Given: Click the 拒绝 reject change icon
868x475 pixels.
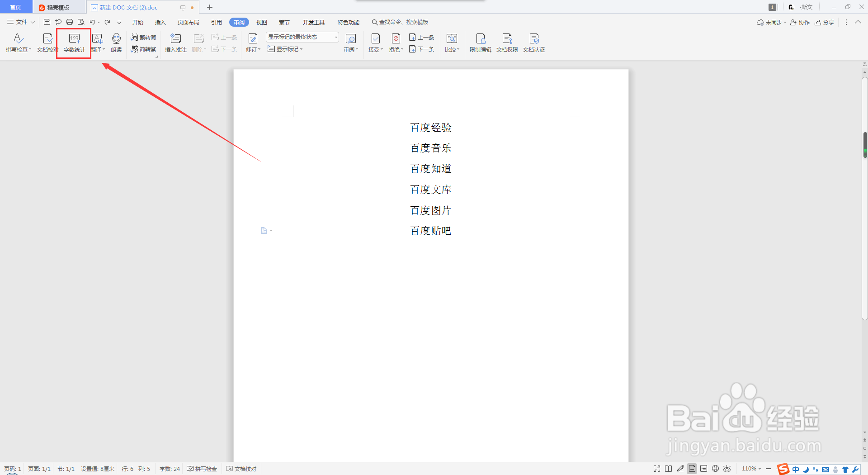Looking at the screenshot, I should (396, 39).
